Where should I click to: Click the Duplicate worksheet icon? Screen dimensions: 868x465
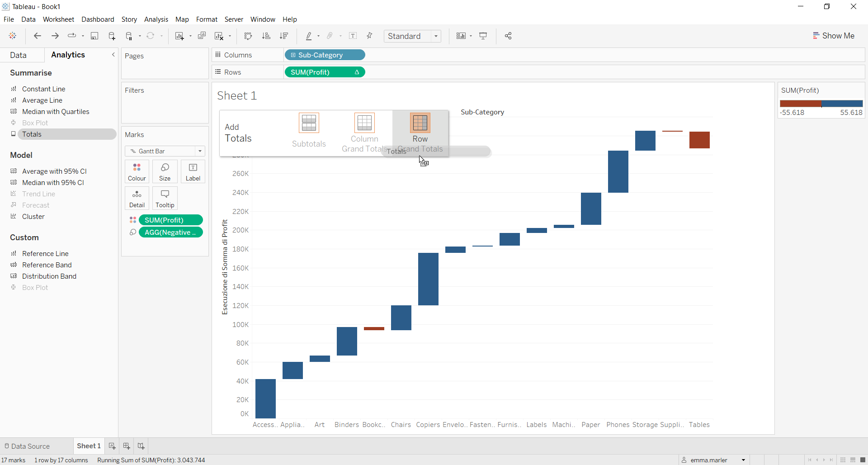202,36
